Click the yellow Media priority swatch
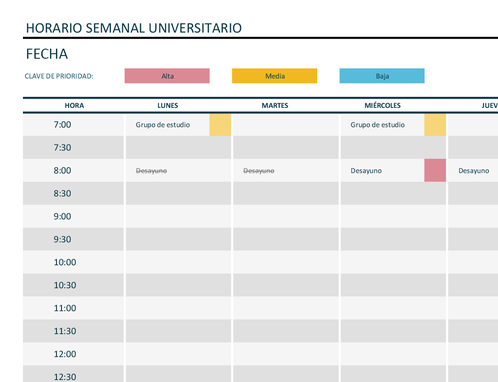 (274, 76)
